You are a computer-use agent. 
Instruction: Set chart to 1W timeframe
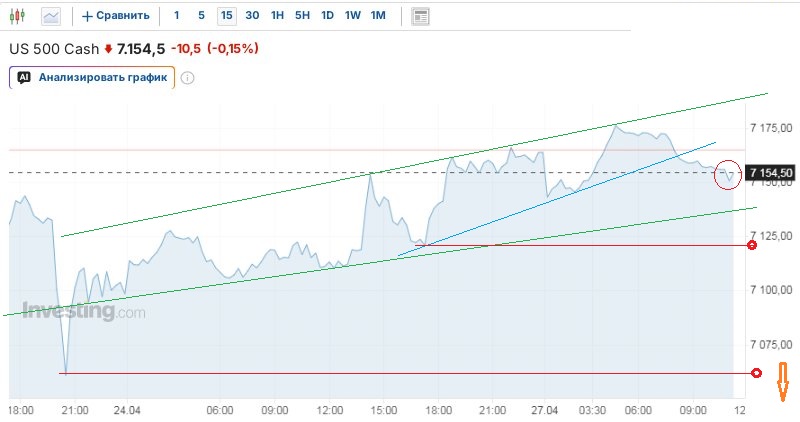(352, 16)
